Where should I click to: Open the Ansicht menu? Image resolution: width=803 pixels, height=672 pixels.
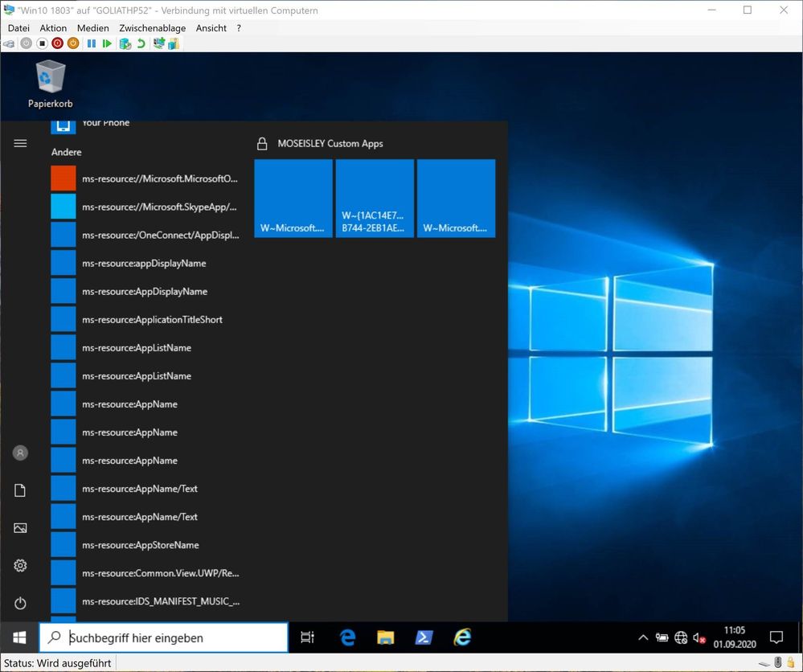[x=211, y=28]
